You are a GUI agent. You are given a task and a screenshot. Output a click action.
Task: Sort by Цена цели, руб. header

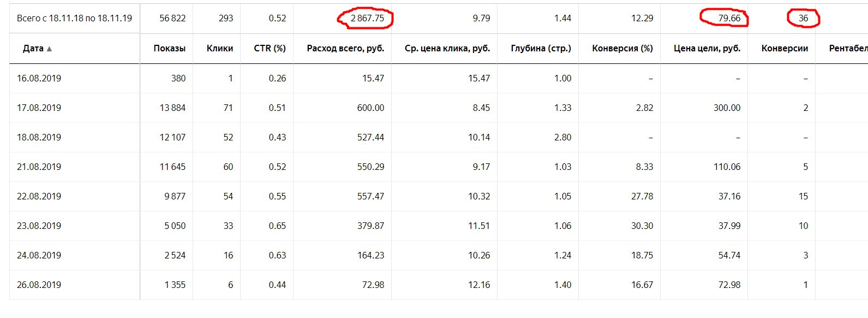[707, 48]
